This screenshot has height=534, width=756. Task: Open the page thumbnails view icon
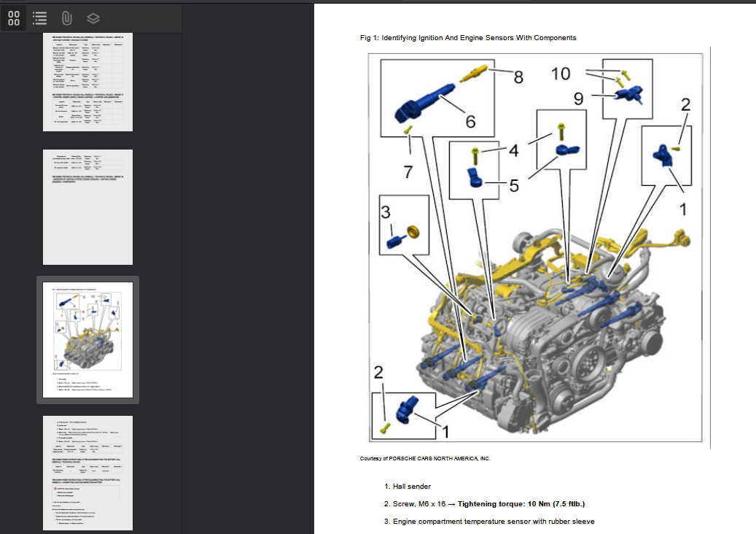tap(14, 18)
